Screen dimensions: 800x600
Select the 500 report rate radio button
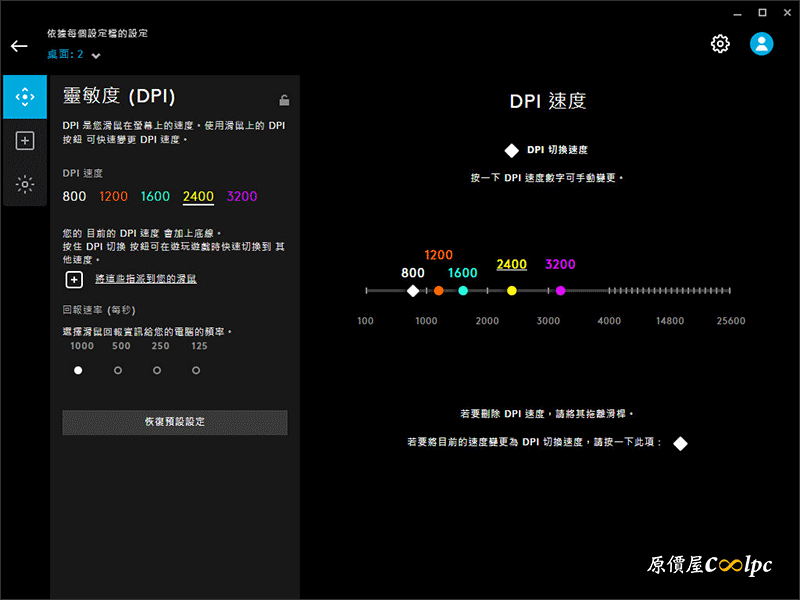tap(118, 370)
